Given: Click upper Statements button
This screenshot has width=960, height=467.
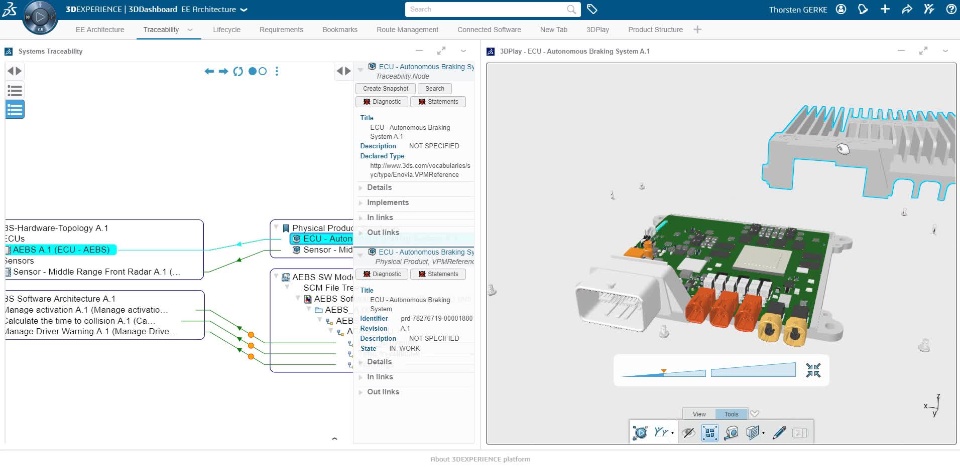Looking at the screenshot, I should 438,102.
